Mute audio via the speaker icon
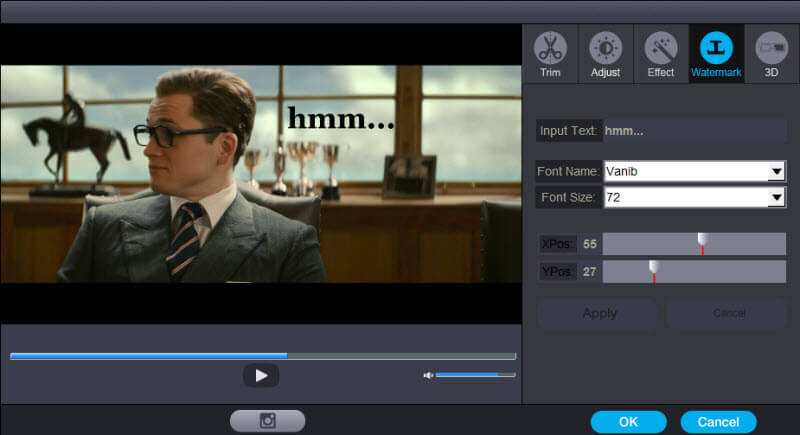 click(428, 375)
